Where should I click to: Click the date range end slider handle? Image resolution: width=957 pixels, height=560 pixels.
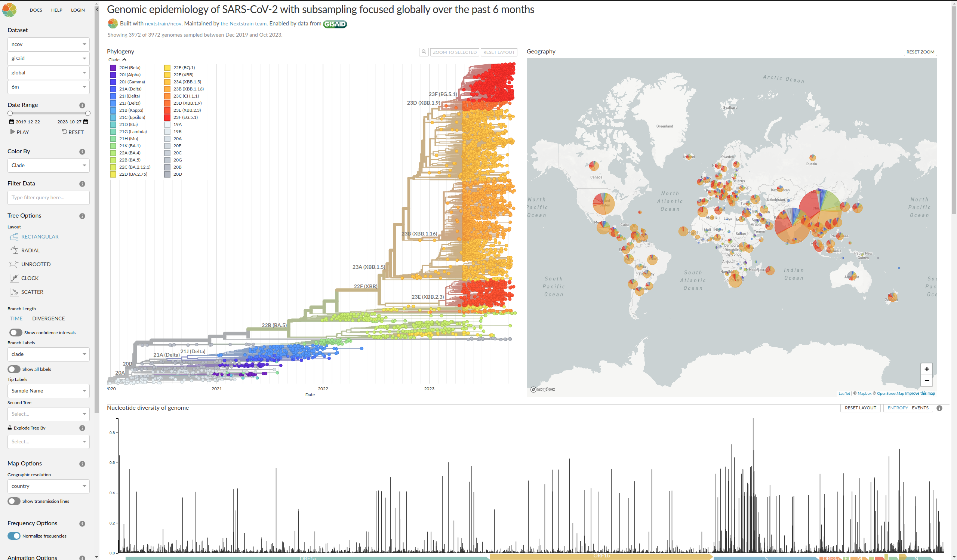(88, 113)
